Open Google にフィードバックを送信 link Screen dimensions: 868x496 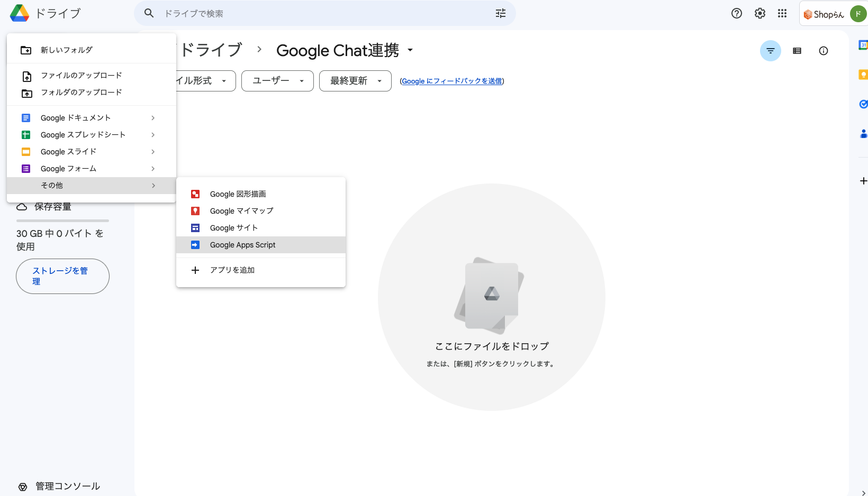pyautogui.click(x=451, y=81)
